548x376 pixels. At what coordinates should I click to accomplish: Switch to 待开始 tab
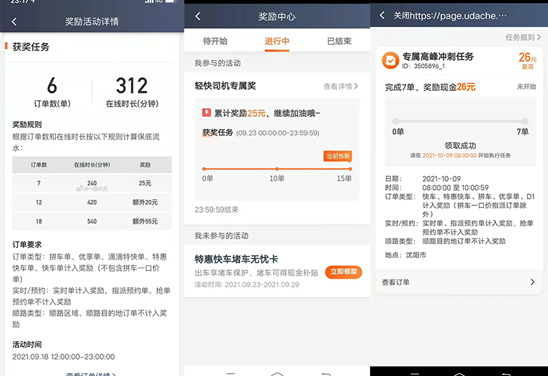coord(215,41)
